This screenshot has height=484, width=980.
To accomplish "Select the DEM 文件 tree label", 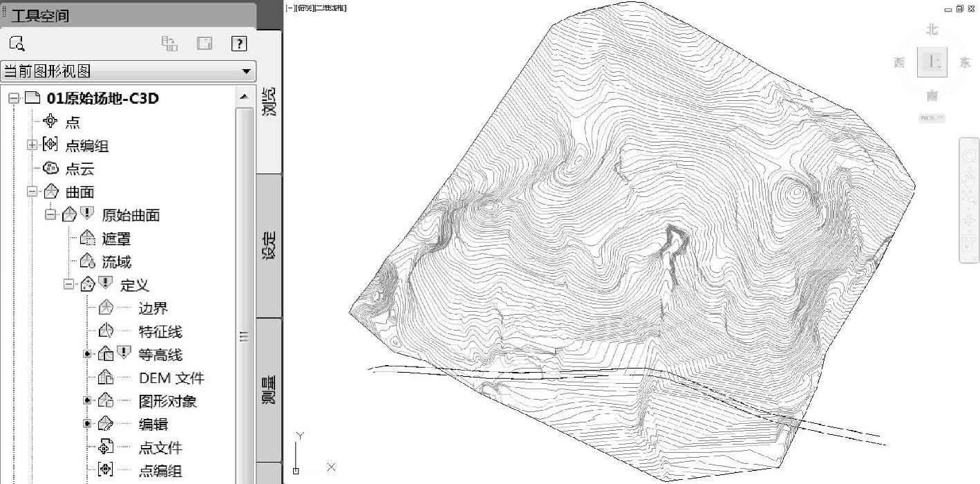I will [171, 378].
